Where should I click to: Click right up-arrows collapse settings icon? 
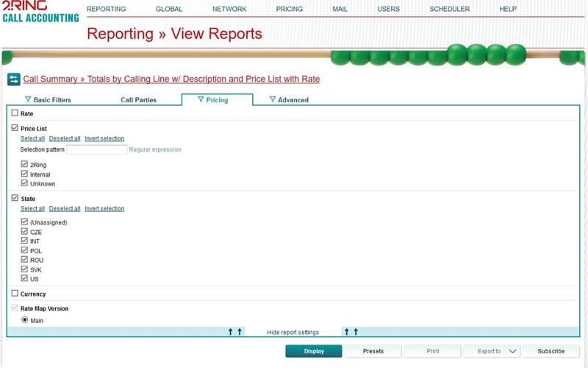tap(351, 332)
